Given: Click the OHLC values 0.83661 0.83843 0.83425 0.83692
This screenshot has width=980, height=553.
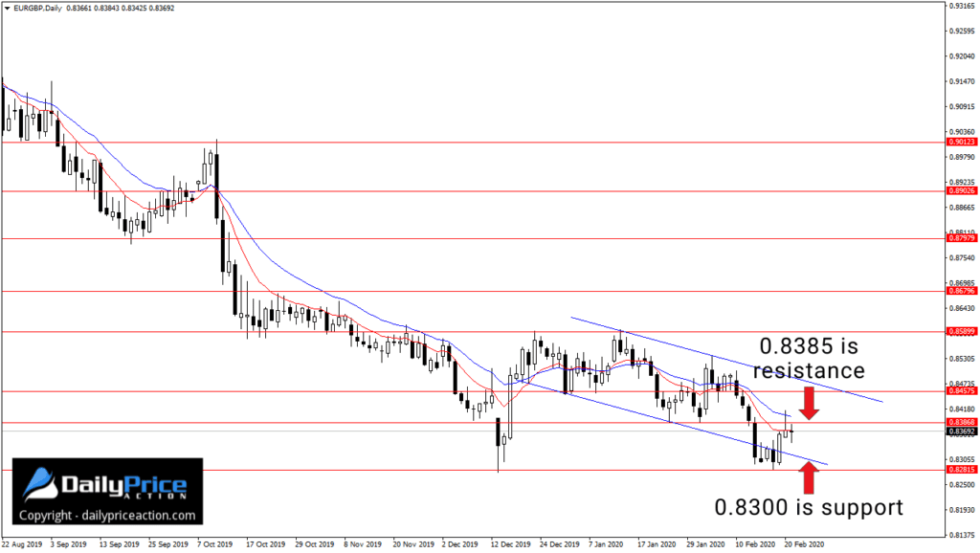Looking at the screenshot, I should pyautogui.click(x=120, y=8).
